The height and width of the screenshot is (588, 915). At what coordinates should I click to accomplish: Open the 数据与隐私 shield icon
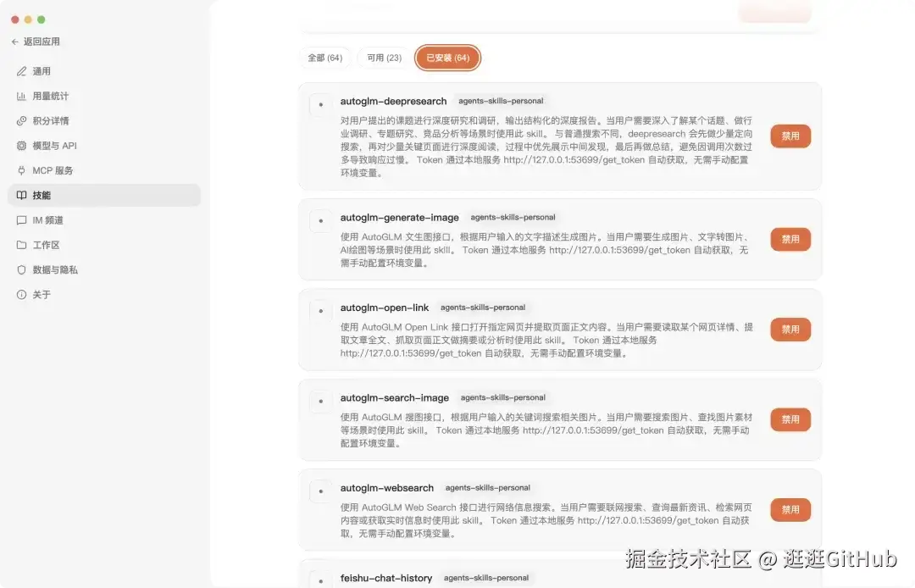click(21, 270)
